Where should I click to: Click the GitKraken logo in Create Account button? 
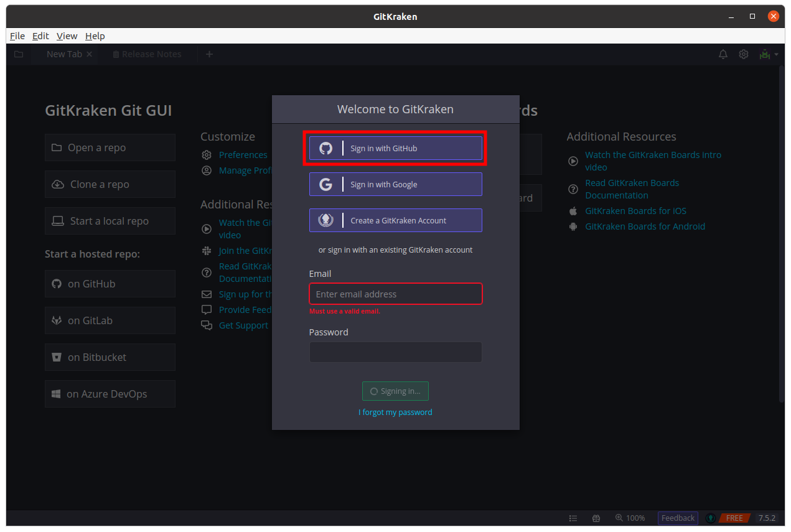[x=326, y=220]
